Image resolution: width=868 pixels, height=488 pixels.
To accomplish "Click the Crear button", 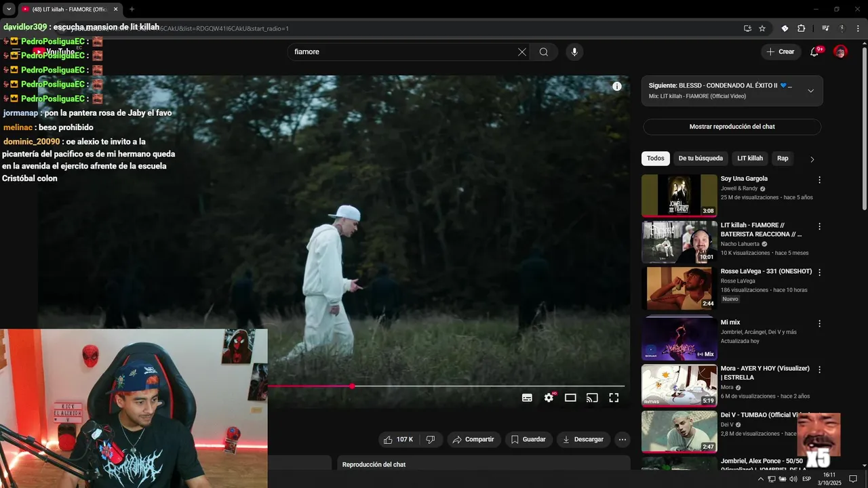I will coord(781,52).
